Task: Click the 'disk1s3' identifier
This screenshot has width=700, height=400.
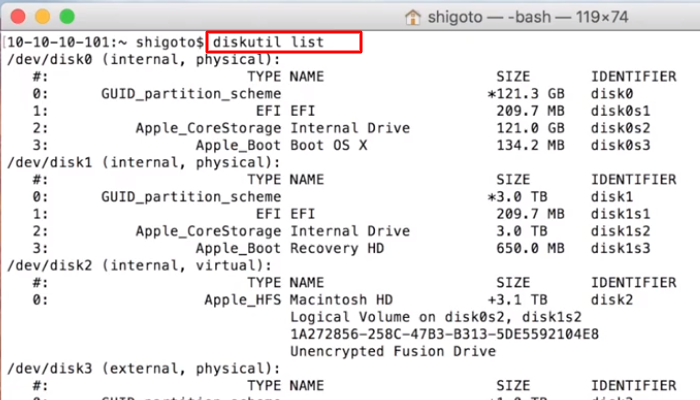Action: 621,247
